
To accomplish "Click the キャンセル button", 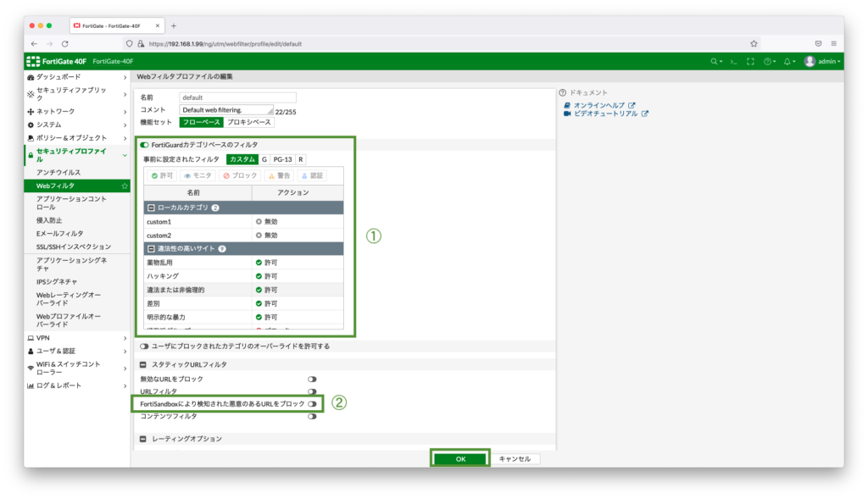I will coord(515,459).
